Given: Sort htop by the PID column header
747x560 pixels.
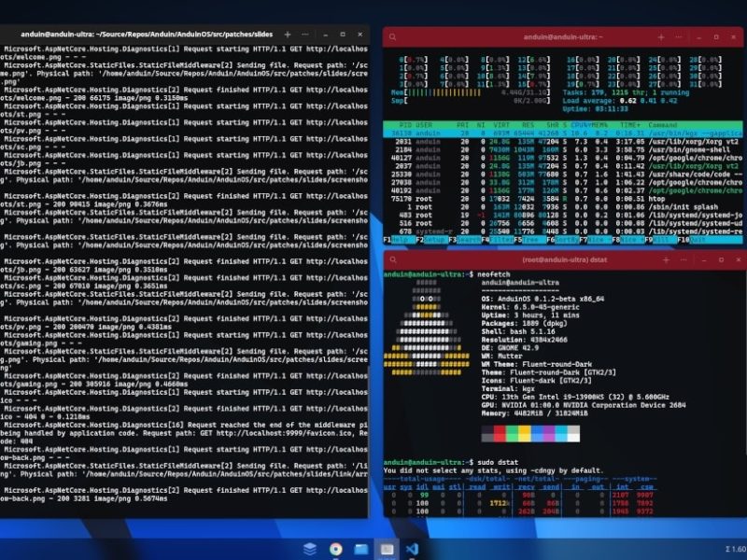Looking at the screenshot, I should 405,125.
